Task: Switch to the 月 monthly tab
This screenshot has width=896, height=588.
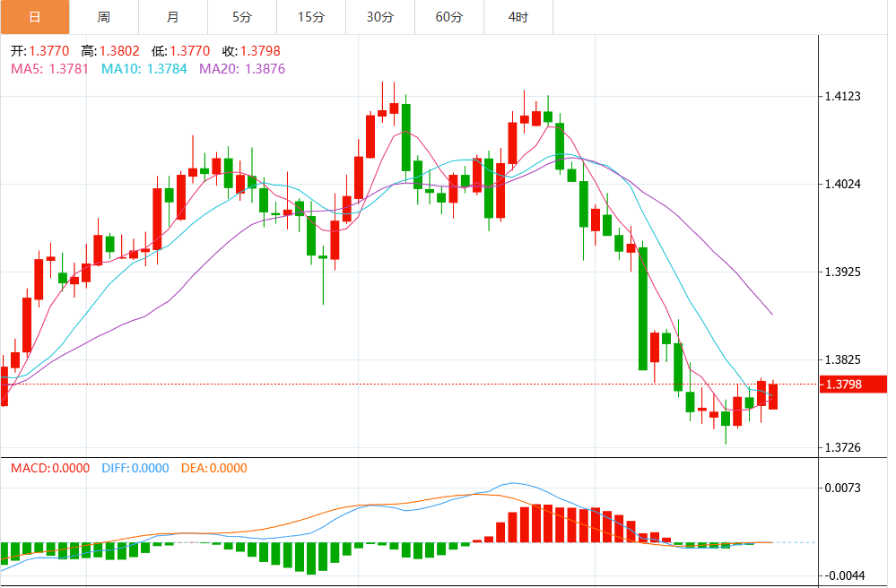Action: [x=172, y=17]
